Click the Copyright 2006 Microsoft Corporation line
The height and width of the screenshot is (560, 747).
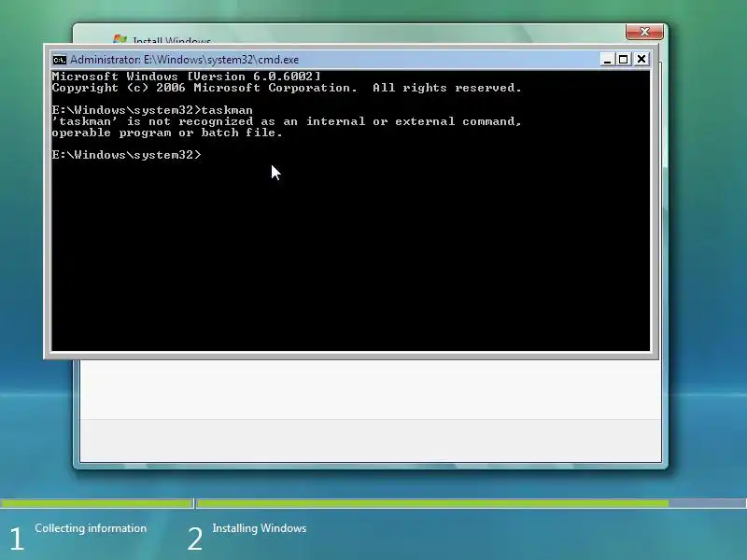click(287, 88)
